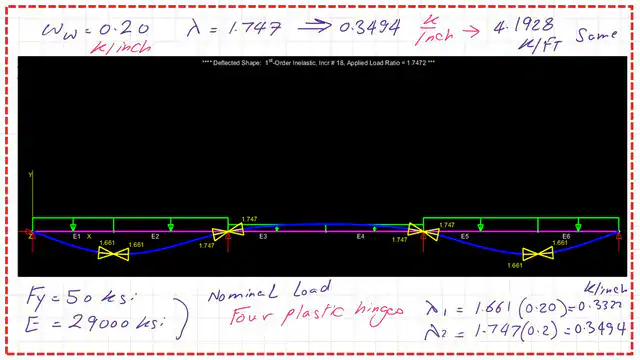This screenshot has width=640, height=360.
Task: Click the plastic hinge symbol between E1 and E2
Action: pyautogui.click(x=113, y=254)
